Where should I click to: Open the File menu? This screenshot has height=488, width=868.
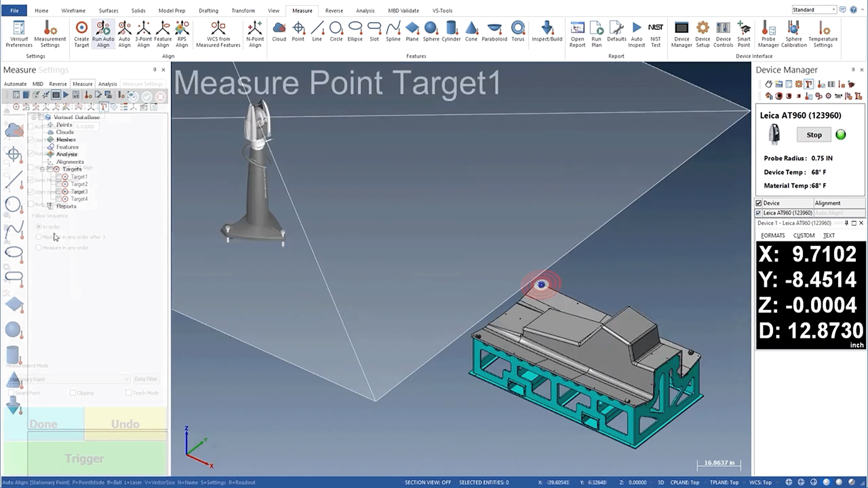(x=14, y=10)
